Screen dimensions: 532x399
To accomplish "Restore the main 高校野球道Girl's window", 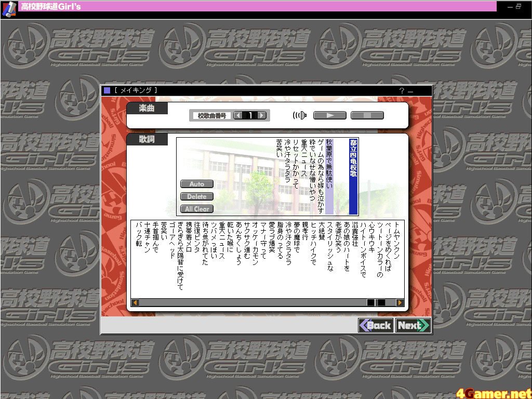I will click(x=518, y=6).
